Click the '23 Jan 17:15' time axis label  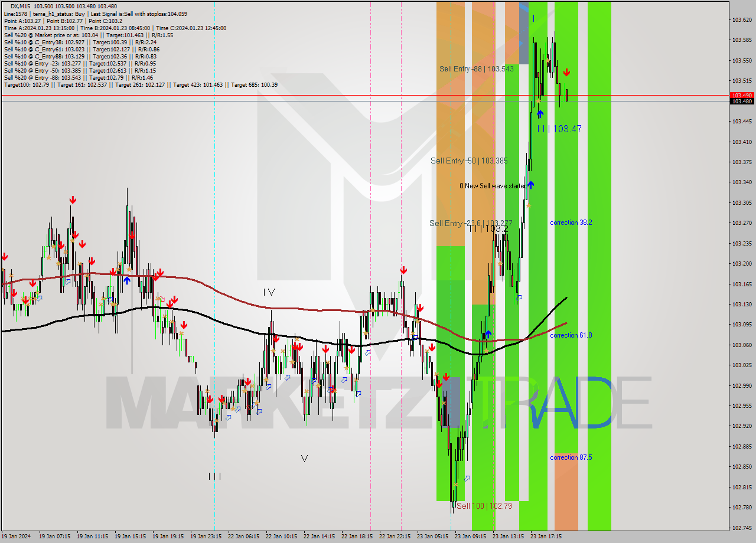coord(546,537)
